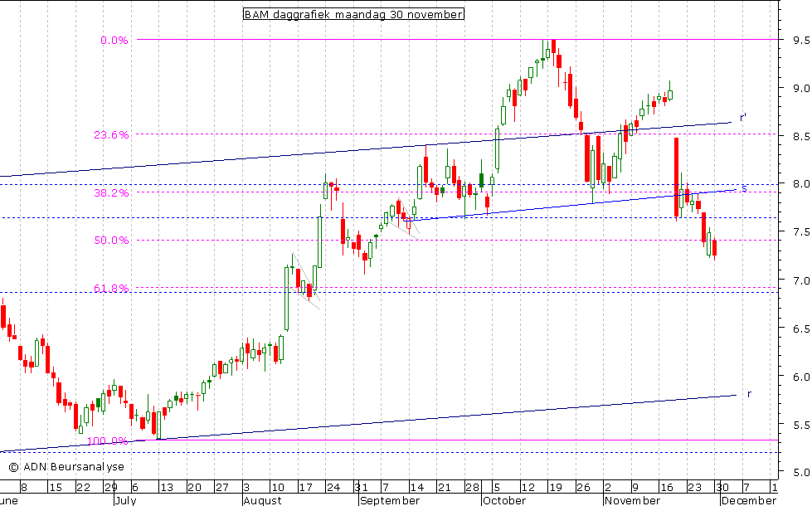Click the date tick 26 in October
This screenshot has height=506, width=812.
584,488
